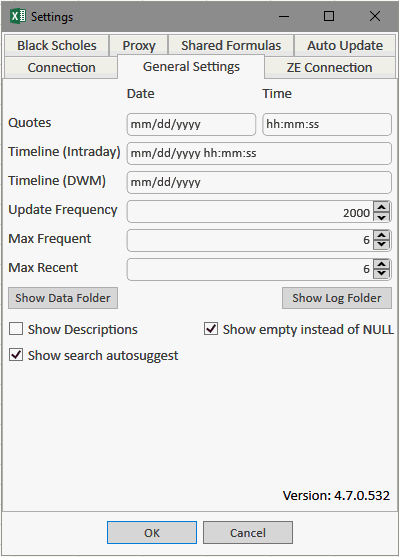The image size is (399, 557).
Task: Click the Max Frequent value field
Action: (x=250, y=240)
